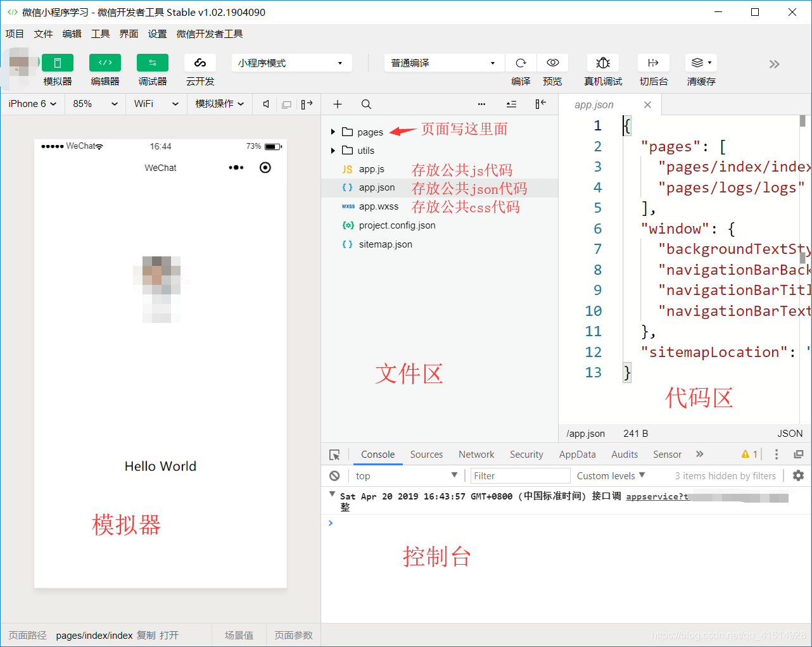Close the app.json editor tab

coord(647,104)
